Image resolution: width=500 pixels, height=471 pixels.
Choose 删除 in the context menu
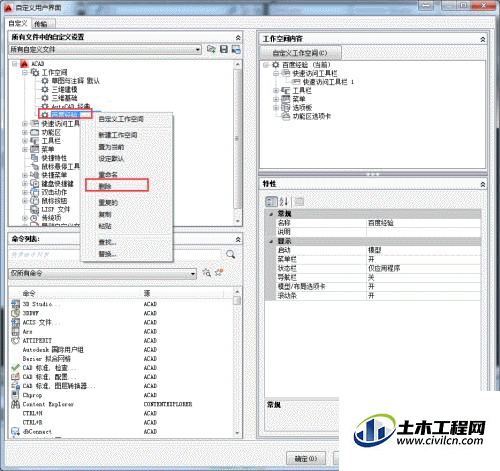(x=105, y=186)
